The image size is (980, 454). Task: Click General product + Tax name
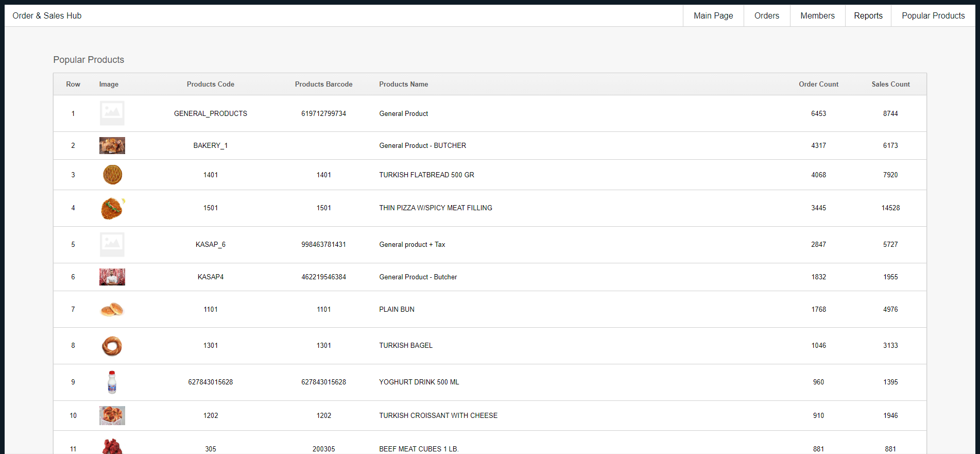click(x=412, y=244)
